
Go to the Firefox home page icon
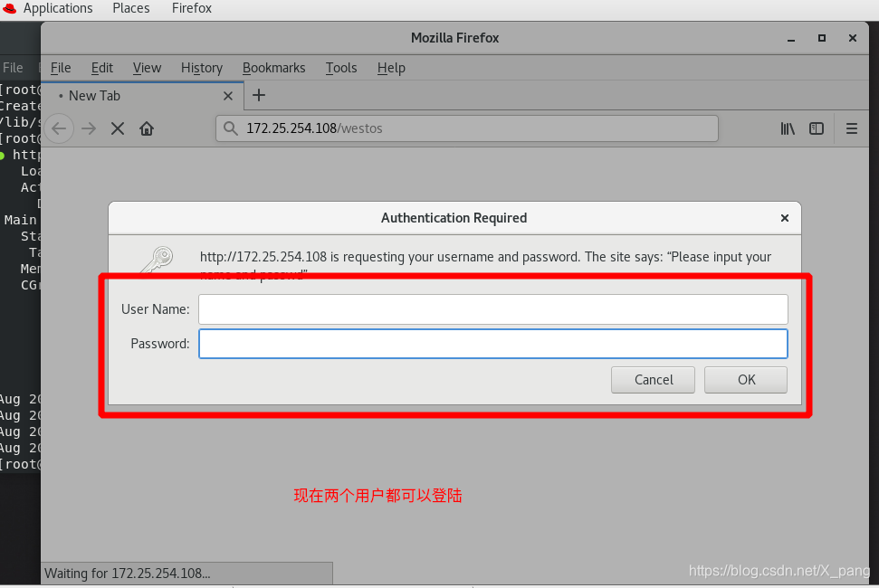pos(147,128)
